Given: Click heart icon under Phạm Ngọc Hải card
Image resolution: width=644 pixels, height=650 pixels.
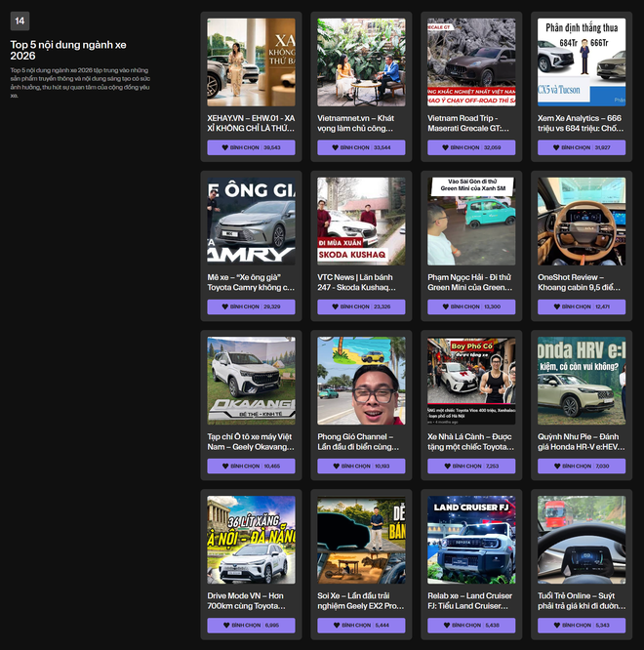Looking at the screenshot, I should (x=446, y=306).
